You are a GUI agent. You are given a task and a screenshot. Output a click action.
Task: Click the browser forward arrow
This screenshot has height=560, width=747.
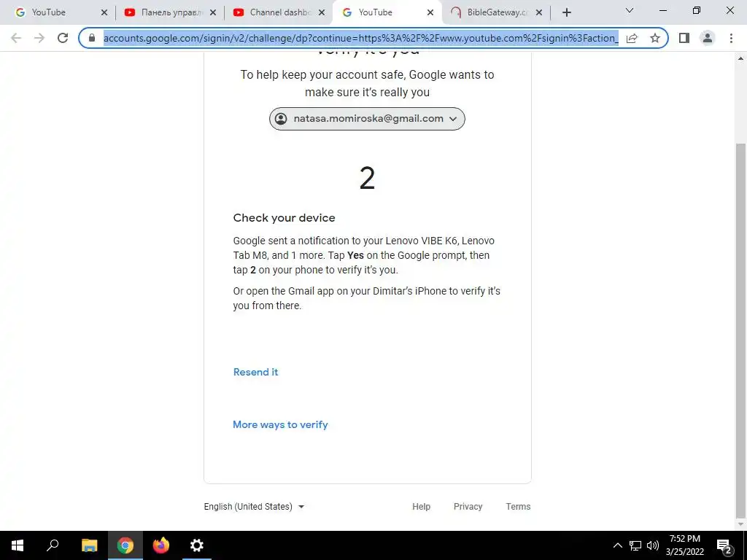point(39,38)
